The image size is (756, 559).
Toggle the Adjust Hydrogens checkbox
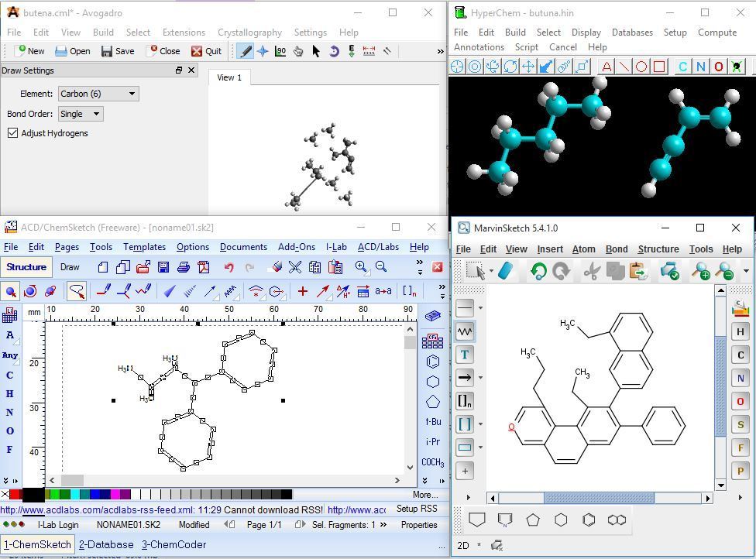pos(13,133)
